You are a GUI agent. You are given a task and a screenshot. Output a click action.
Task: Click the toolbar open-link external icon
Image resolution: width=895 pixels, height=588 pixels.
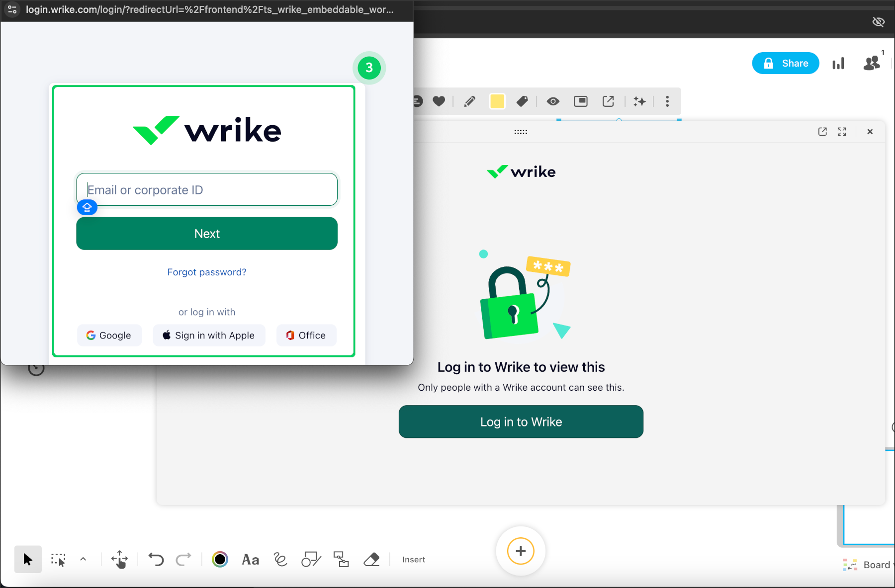[x=608, y=101]
